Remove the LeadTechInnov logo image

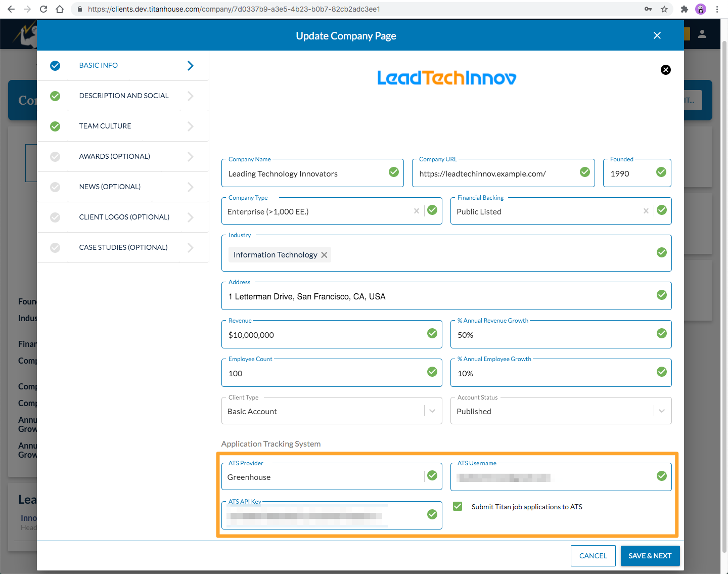(x=665, y=70)
